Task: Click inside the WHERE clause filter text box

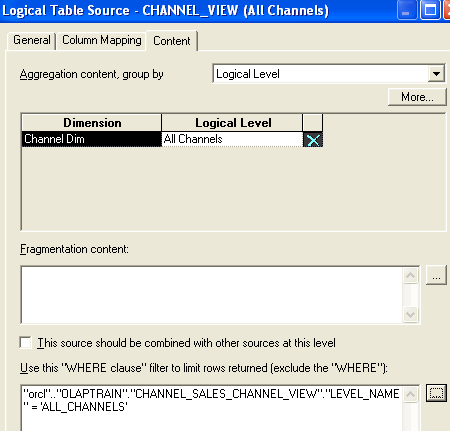Action: [x=212, y=408]
